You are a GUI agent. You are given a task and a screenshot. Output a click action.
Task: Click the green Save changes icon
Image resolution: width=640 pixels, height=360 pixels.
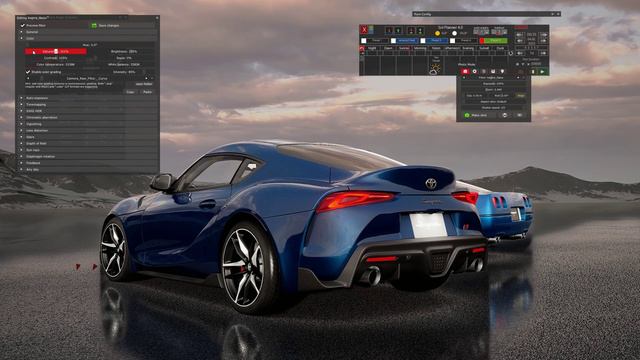94,25
